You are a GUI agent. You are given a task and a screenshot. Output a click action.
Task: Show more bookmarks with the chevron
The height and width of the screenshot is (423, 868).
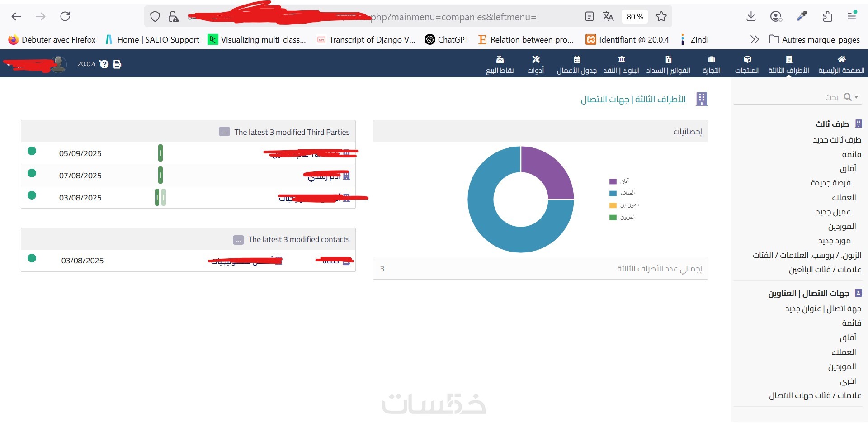[x=755, y=39]
